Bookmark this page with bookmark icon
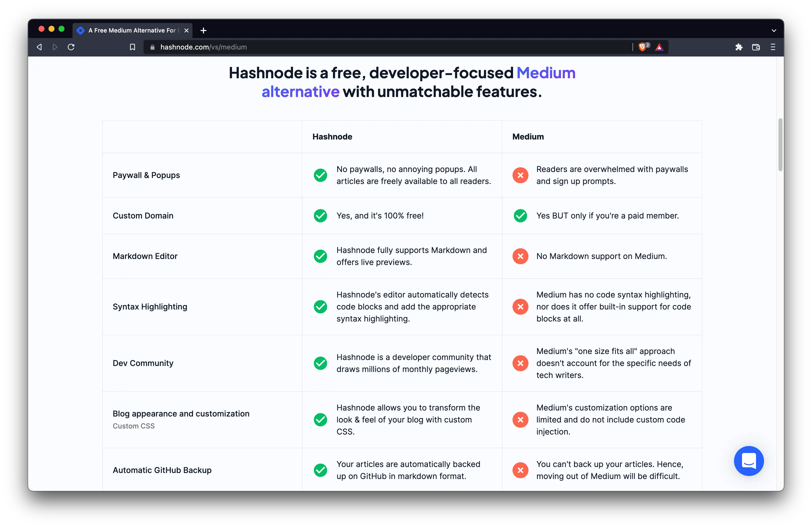This screenshot has height=528, width=812. coord(132,47)
